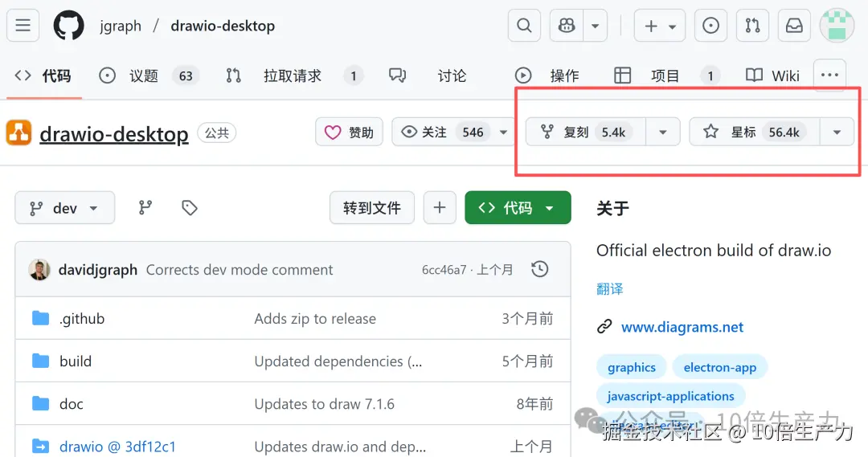The image size is (868, 457).
Task: Click the orange drawio repository logo
Action: [18, 133]
